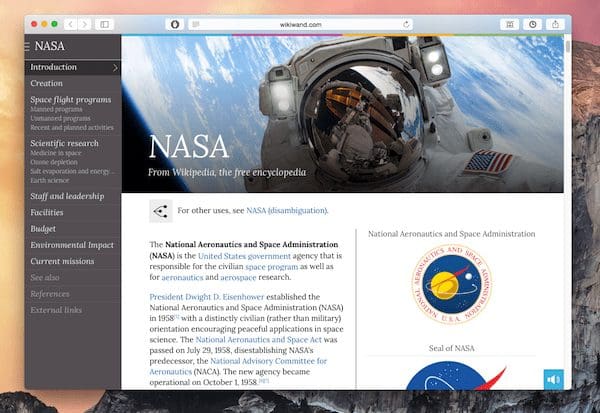
Task: Jump to Ozone depletion subsection
Action: pos(54,162)
